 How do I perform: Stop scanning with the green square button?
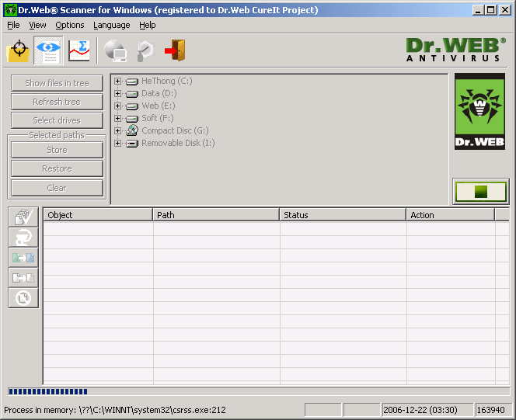click(x=481, y=192)
